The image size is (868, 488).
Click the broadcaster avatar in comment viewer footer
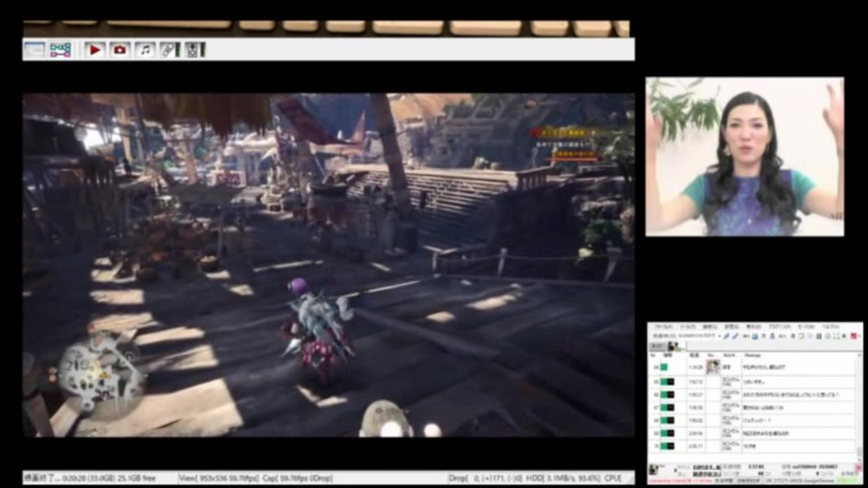(655, 470)
